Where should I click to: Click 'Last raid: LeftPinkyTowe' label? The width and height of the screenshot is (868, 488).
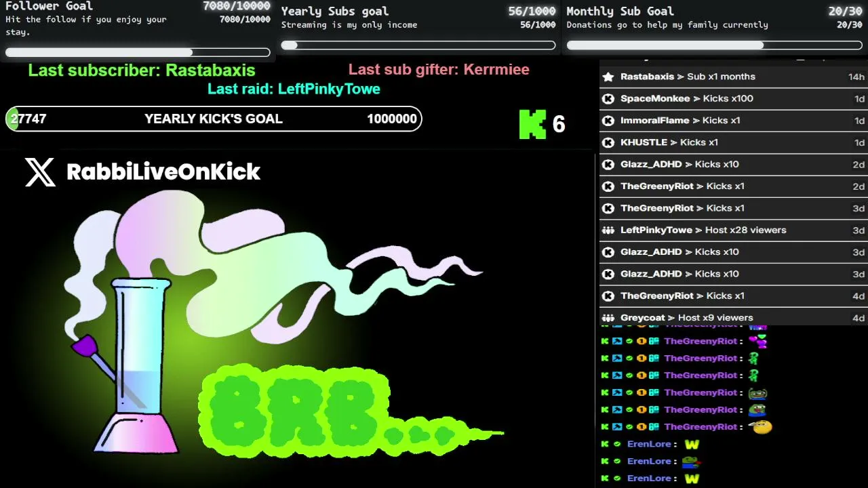[294, 89]
